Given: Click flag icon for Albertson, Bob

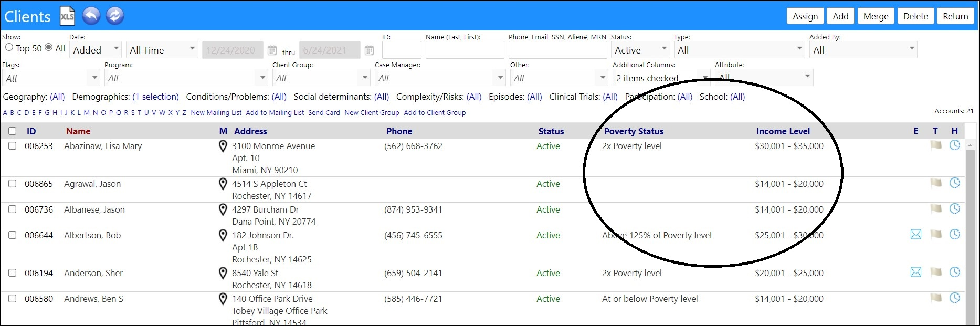Looking at the screenshot, I should (936, 235).
